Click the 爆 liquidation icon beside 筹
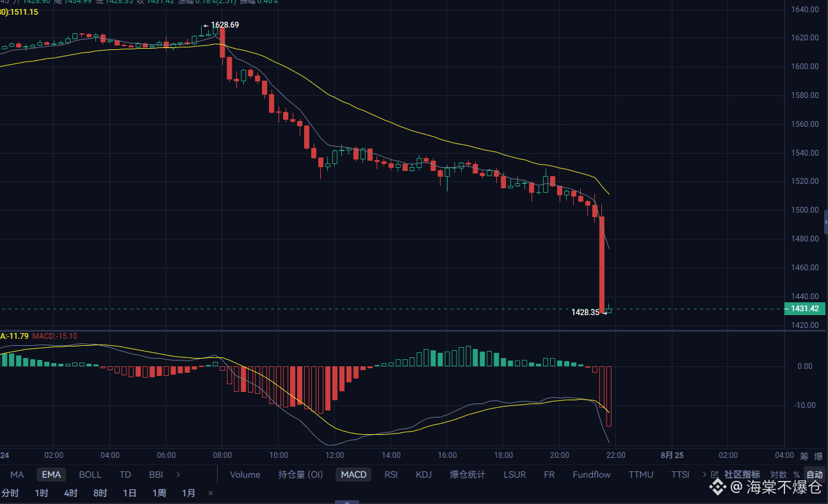 click(x=818, y=456)
